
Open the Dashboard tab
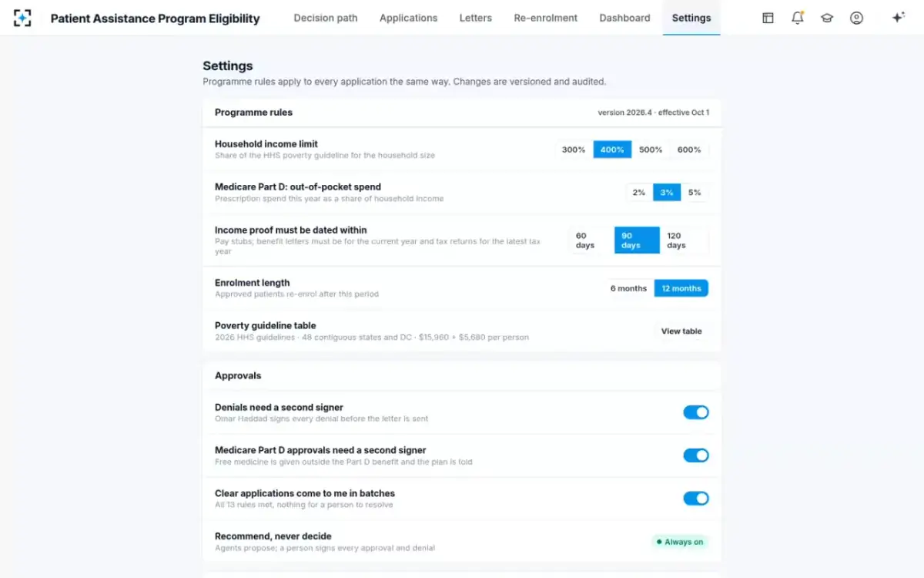624,18
